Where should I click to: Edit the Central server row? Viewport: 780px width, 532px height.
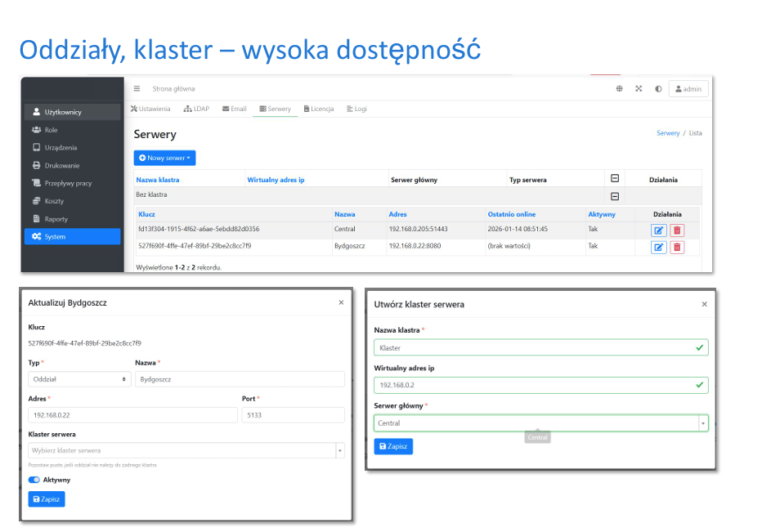pyautogui.click(x=659, y=230)
